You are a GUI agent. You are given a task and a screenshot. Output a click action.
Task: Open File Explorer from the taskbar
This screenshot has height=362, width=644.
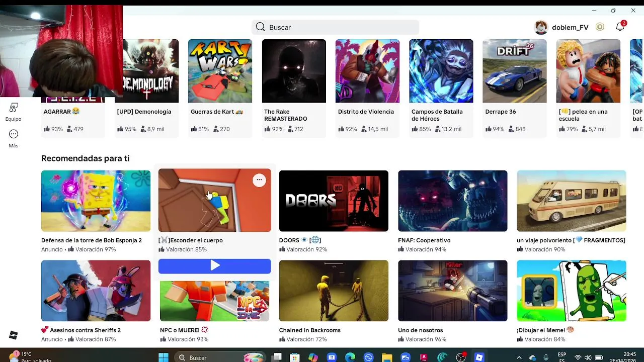(x=387, y=357)
